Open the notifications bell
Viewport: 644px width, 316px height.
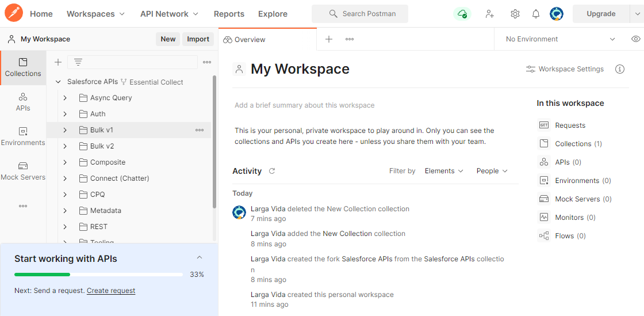click(535, 14)
